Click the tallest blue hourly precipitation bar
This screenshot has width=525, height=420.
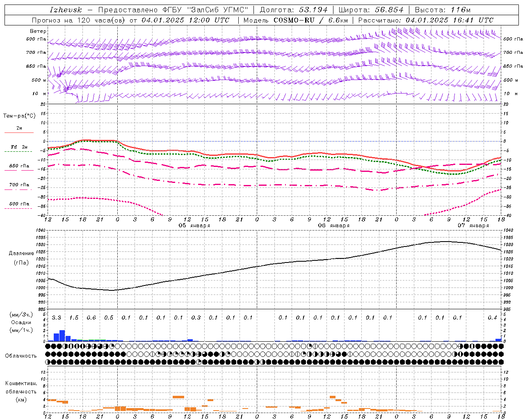(62, 336)
